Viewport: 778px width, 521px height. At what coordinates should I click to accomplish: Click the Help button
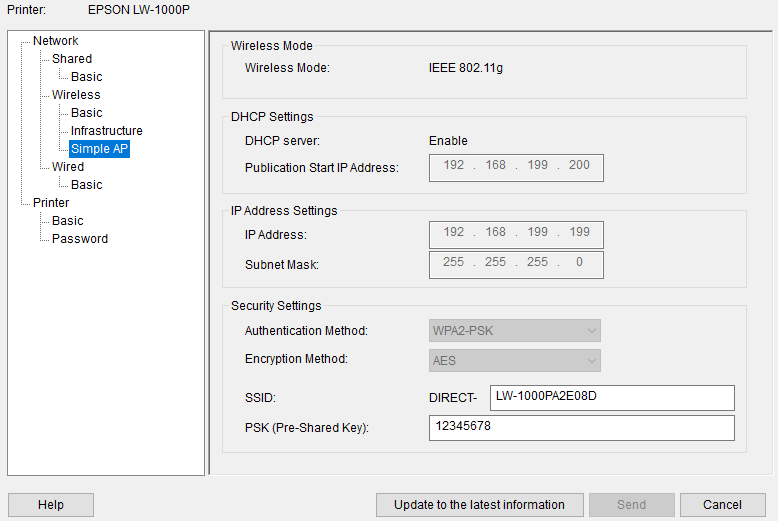click(x=51, y=505)
